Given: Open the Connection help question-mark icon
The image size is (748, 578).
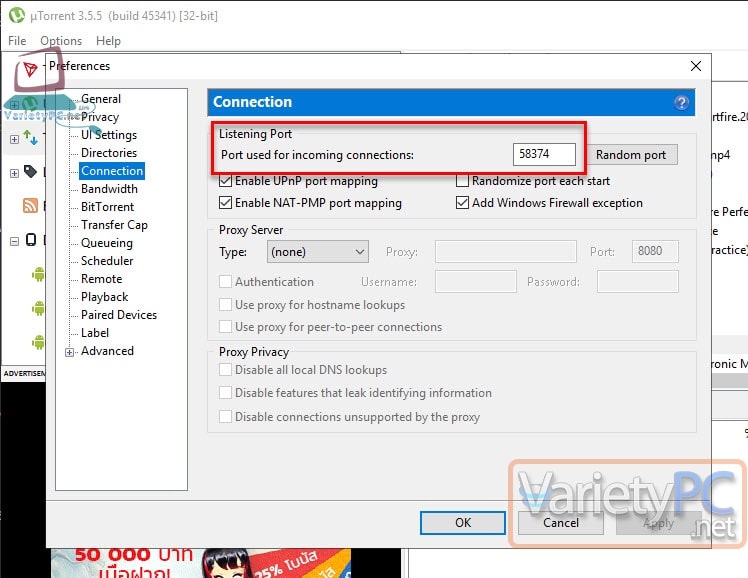Looking at the screenshot, I should (681, 102).
